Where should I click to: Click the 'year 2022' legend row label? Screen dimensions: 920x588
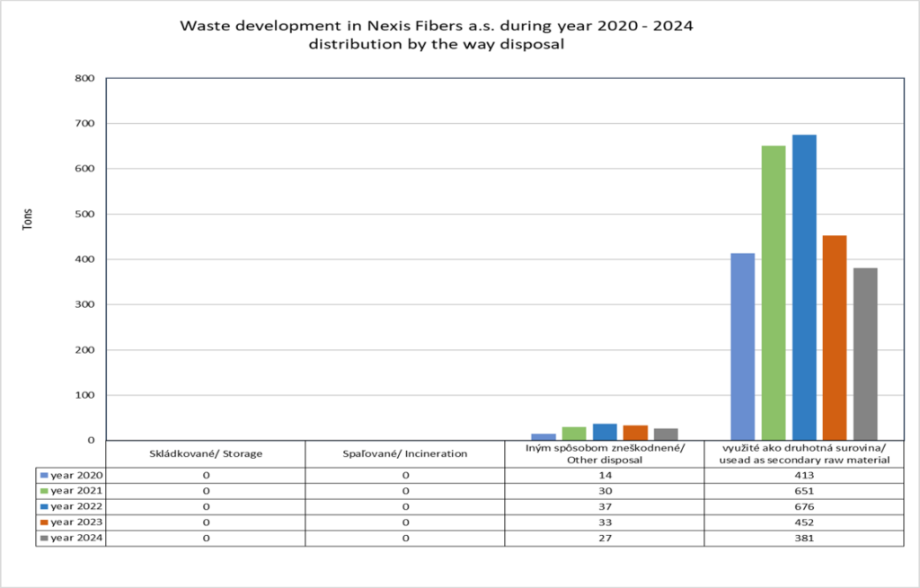[76, 506]
